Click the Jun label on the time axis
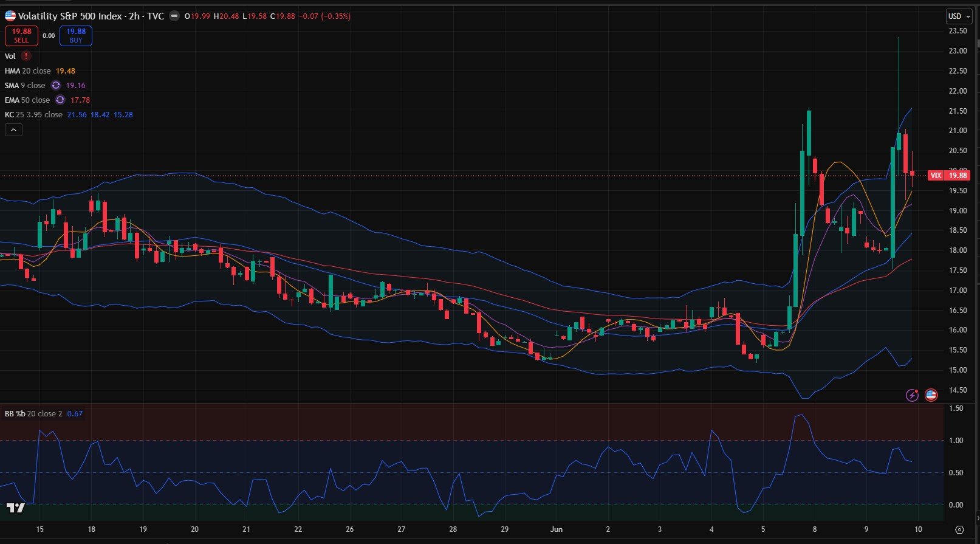 point(557,529)
